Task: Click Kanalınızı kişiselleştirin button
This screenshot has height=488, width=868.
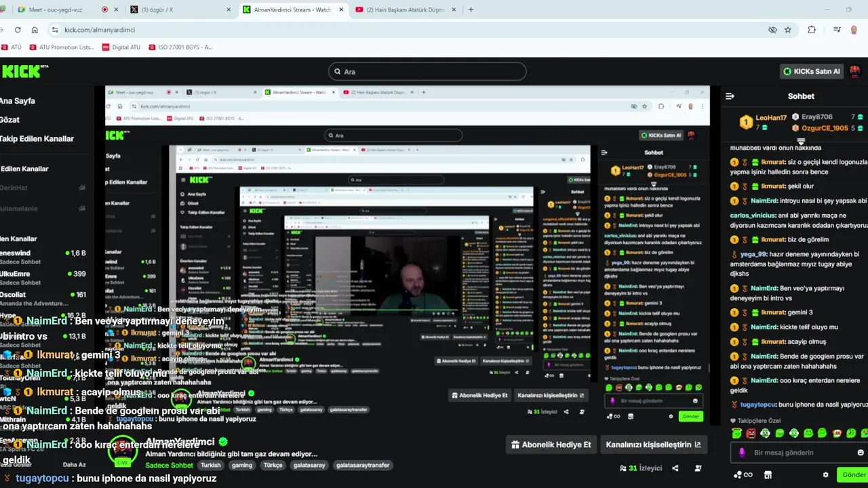Action: [653, 445]
